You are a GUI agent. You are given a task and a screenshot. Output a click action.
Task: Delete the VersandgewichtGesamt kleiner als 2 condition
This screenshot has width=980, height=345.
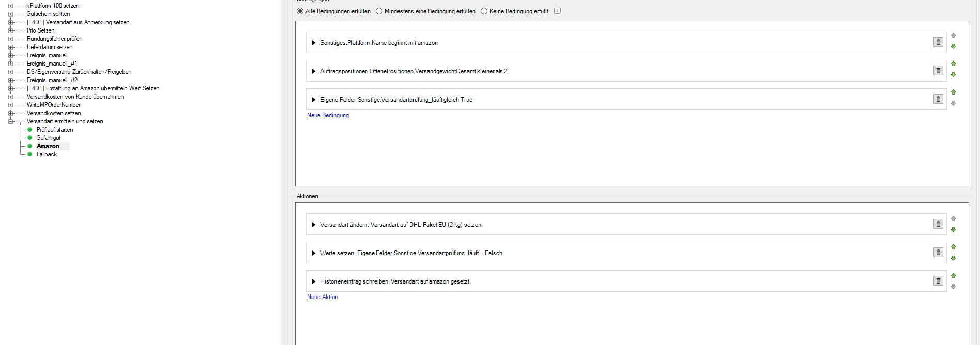click(938, 71)
